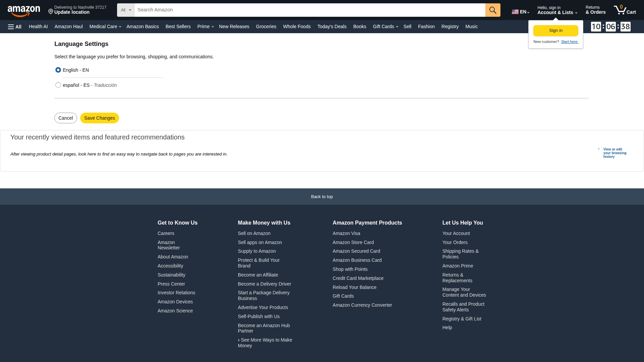Screen dimensions: 644x362
Task: Open Fashion nav item
Action: coord(426,26)
